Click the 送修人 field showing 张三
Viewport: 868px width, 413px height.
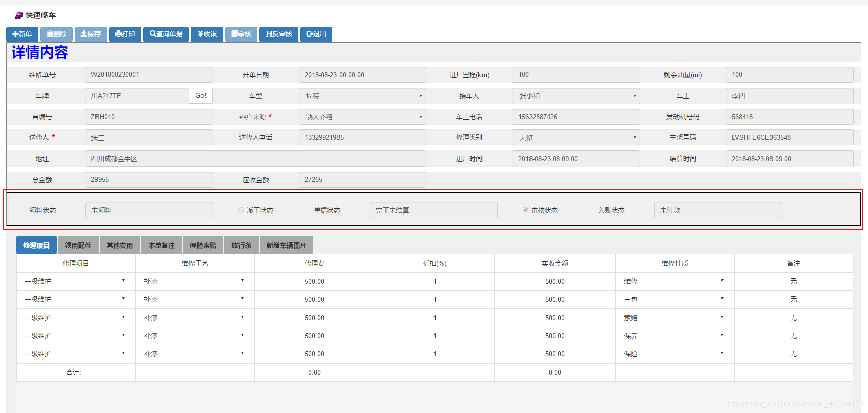tap(149, 137)
